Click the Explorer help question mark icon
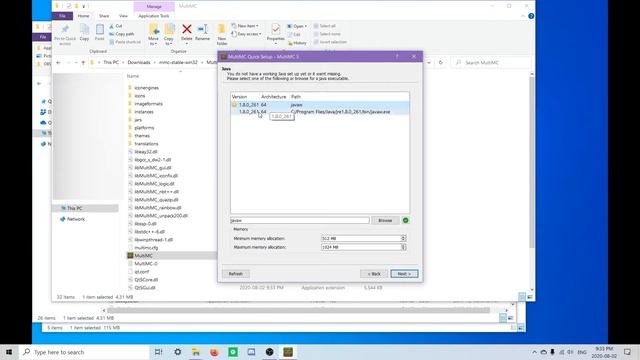The width and height of the screenshot is (640, 360). [531, 16]
